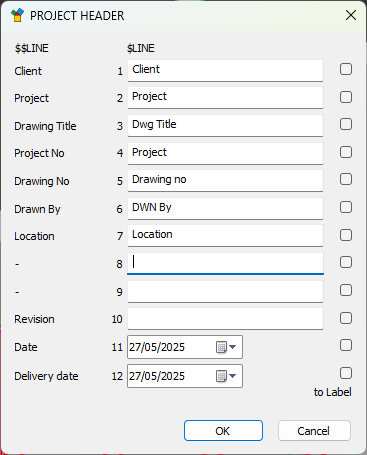Open the Delivery date calendar picker icon
Viewport: 367px width, 455px height.
(x=221, y=376)
